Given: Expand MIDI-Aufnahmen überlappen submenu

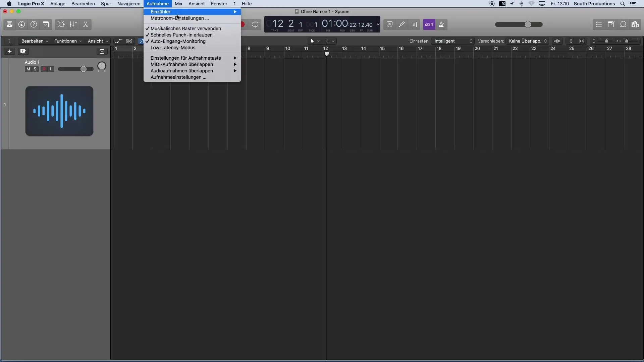Looking at the screenshot, I should click(x=192, y=64).
